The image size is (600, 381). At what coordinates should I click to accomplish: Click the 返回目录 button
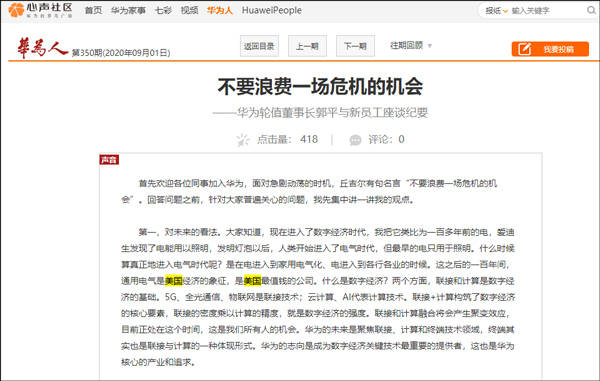259,46
